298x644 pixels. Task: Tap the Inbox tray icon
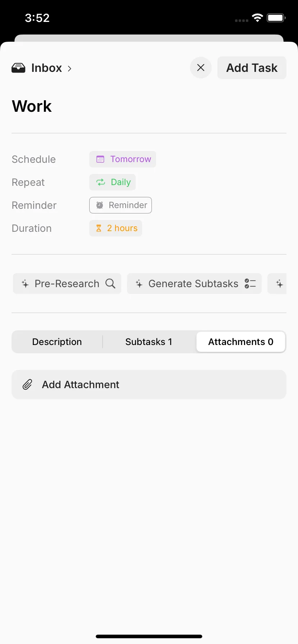[18, 68]
